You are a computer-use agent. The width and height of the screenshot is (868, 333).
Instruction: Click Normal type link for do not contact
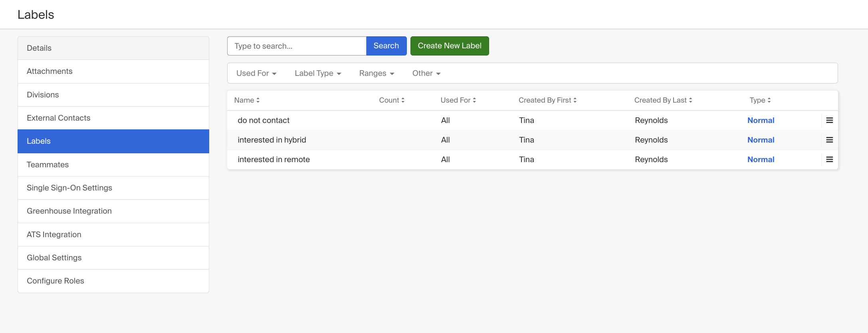[x=761, y=120]
